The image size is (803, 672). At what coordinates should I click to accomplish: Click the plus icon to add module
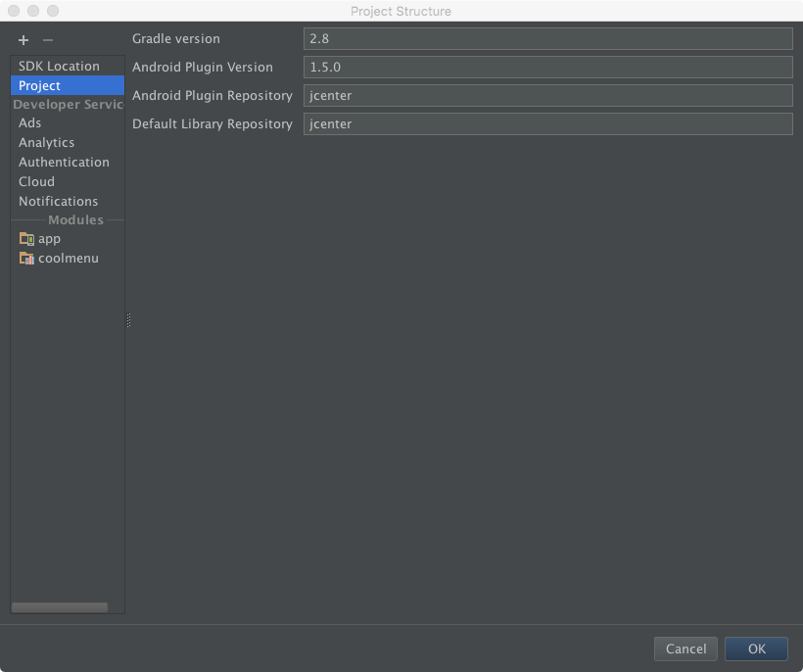[24, 40]
